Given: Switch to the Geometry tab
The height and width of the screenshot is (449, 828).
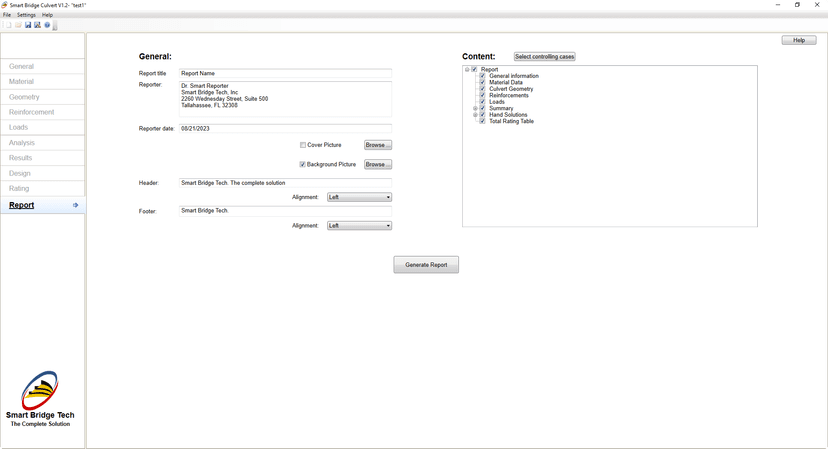Looking at the screenshot, I should (x=24, y=97).
